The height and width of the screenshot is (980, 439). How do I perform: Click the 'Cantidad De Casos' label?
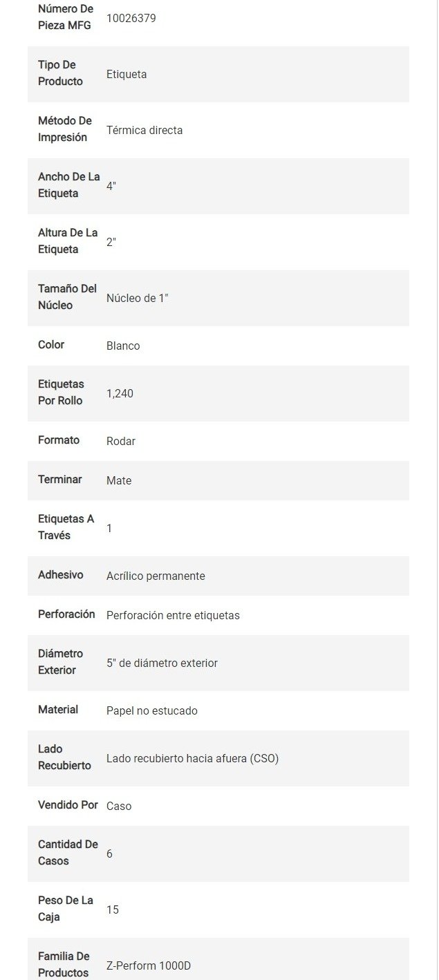tap(68, 853)
